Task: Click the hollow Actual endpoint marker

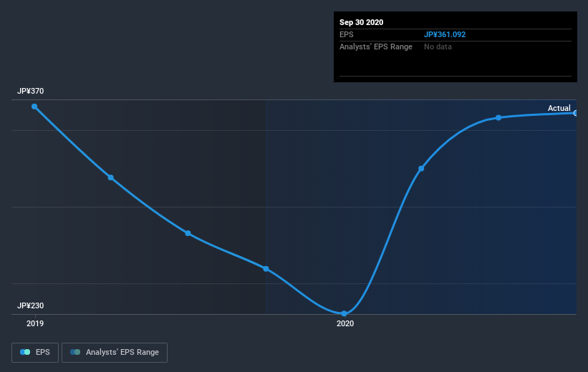Action: pos(576,113)
